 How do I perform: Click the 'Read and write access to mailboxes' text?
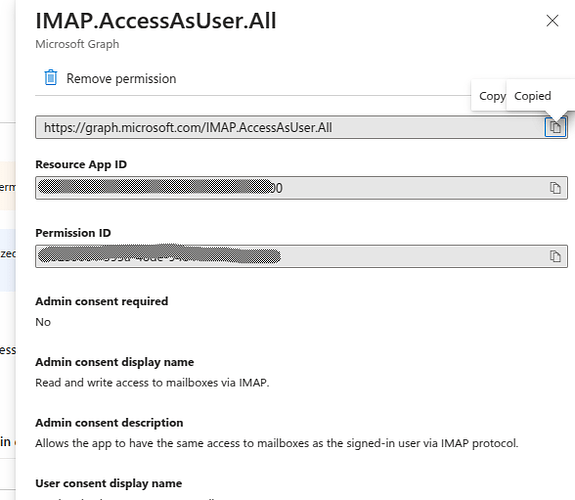(x=152, y=383)
